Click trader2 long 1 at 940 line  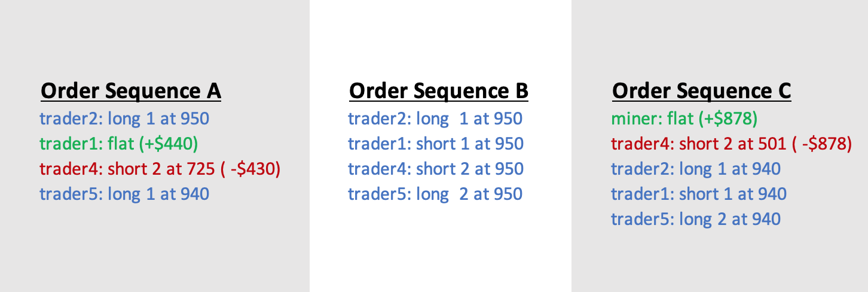tap(696, 169)
